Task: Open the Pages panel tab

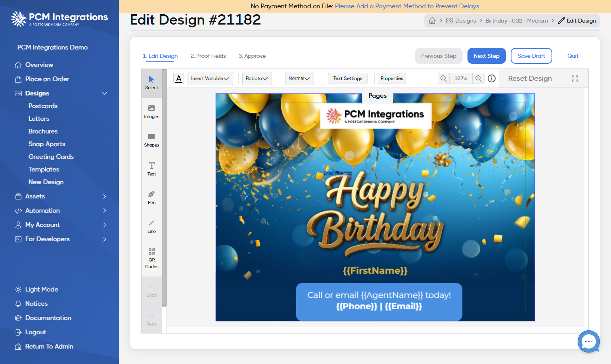Action: [x=377, y=95]
